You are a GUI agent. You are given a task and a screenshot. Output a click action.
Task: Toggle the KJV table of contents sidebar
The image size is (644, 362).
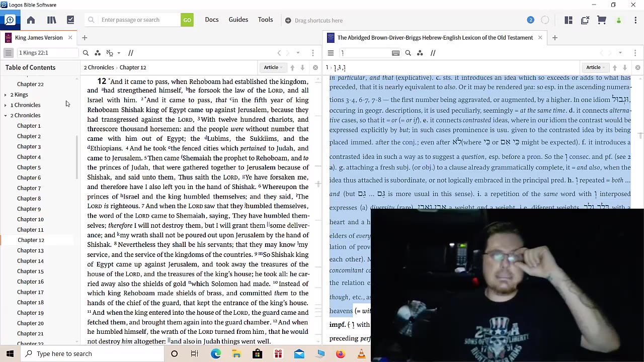9,53
